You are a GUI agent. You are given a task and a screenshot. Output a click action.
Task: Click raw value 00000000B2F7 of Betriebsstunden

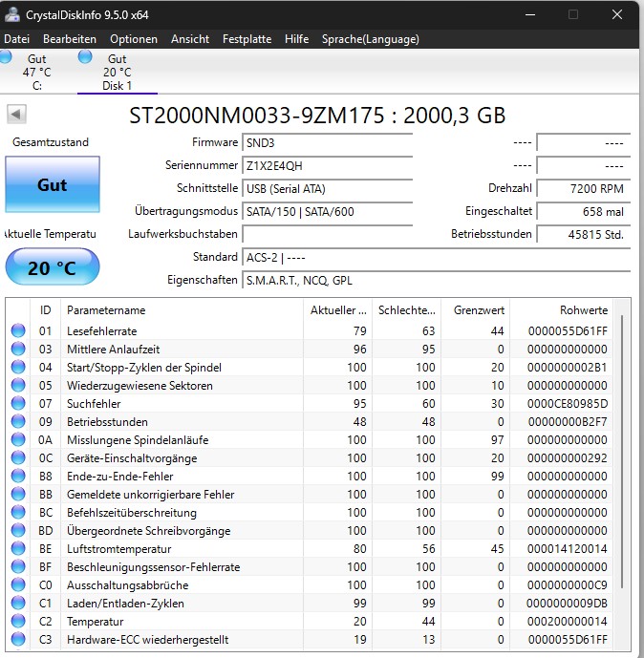[568, 421]
